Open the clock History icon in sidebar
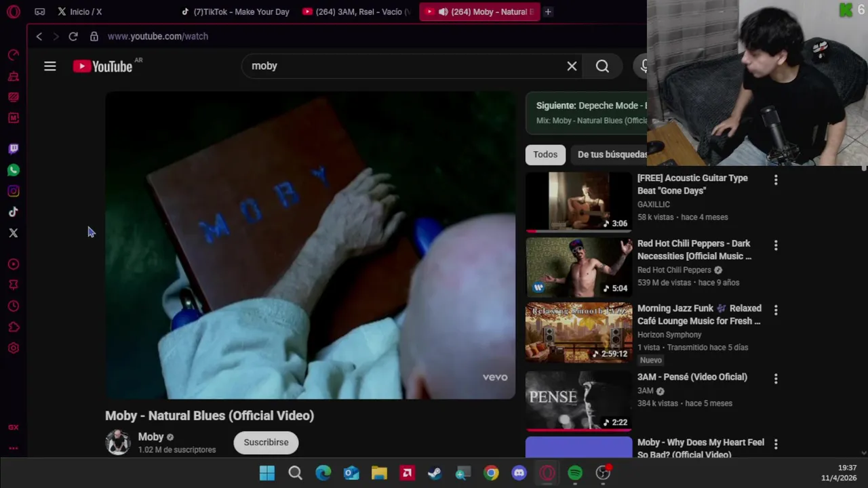Screen dimensions: 868x488 [x=14, y=306]
